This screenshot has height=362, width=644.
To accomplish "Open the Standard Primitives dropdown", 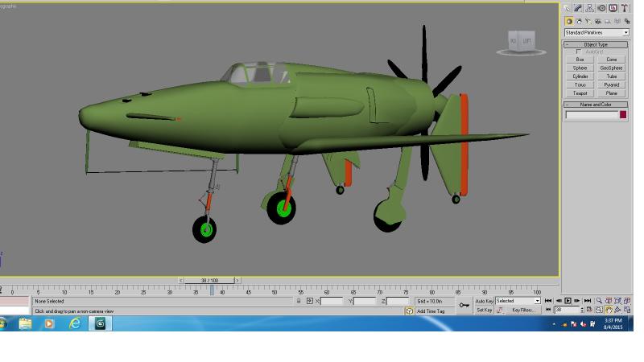I will coord(597,32).
